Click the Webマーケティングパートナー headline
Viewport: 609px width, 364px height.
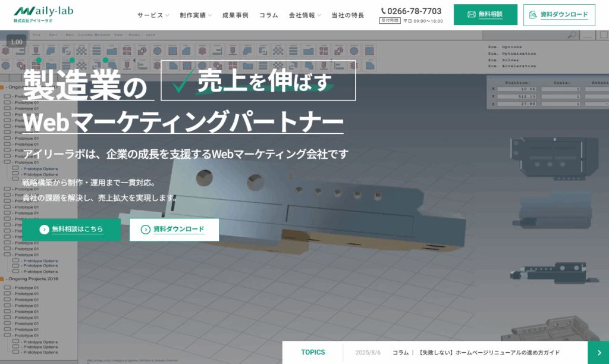point(183,121)
